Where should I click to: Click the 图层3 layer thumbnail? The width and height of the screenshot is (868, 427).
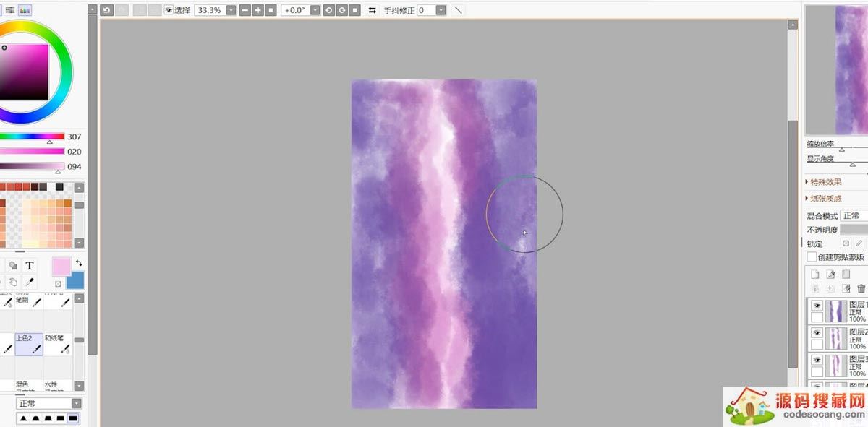[x=835, y=365]
